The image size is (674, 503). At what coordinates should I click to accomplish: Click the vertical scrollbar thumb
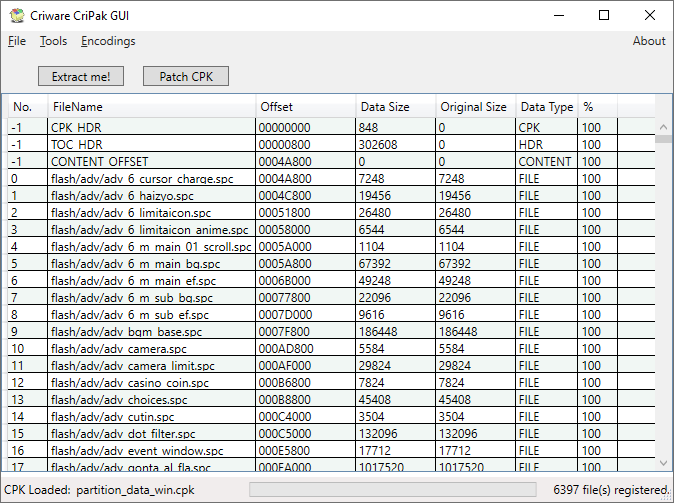(663, 139)
